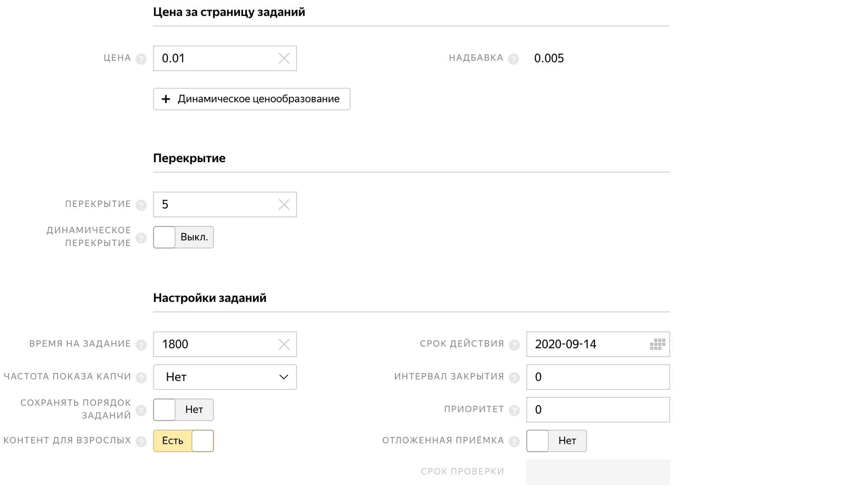
Task: Clear the Цена field with X icon
Action: coord(284,58)
